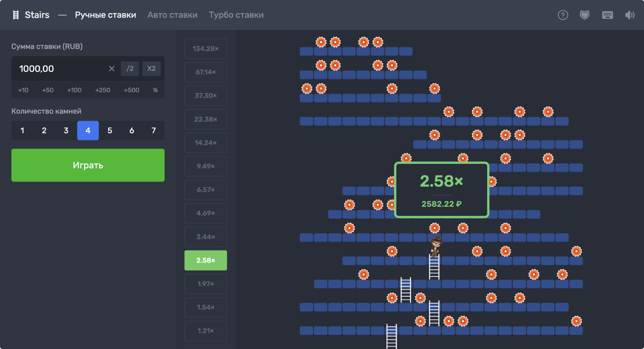Click the shield fairness icon
Image resolution: width=644 pixels, height=349 pixels.
584,15
